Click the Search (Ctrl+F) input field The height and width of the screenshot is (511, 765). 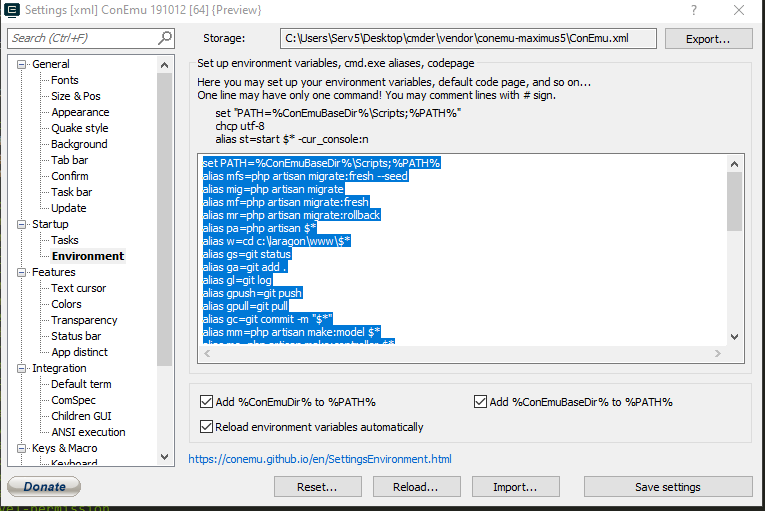pyautogui.click(x=83, y=38)
